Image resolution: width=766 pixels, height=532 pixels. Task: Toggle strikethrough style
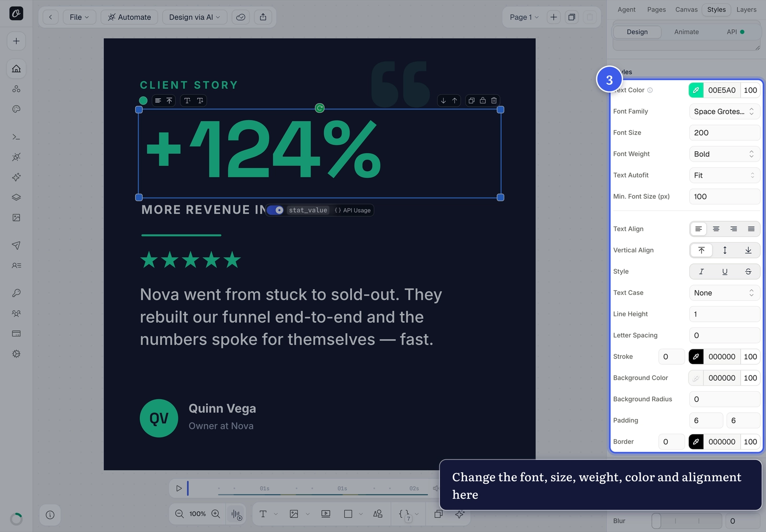(748, 272)
